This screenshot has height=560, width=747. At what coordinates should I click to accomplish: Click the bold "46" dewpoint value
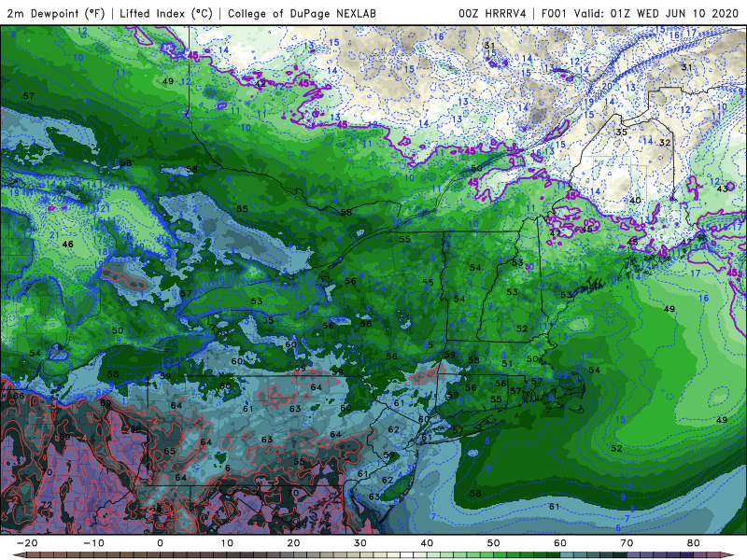(67, 245)
